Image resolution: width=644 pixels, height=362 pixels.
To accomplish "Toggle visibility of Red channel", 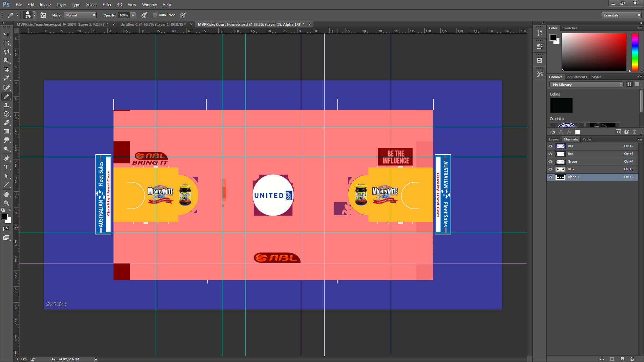I will point(550,154).
